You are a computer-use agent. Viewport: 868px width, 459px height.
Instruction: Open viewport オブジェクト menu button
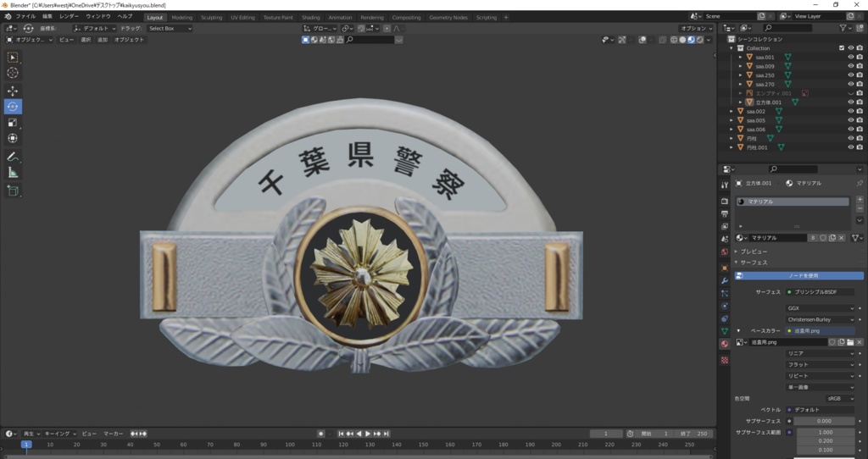click(129, 40)
